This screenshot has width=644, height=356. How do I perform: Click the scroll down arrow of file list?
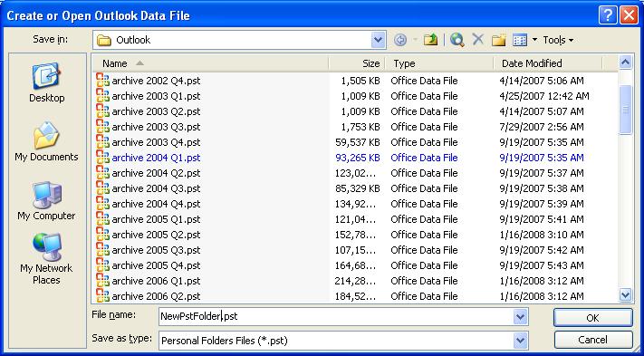tap(625, 294)
